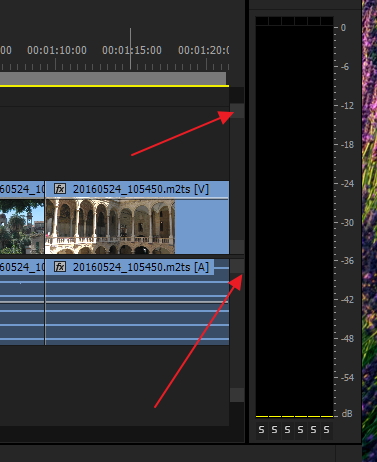
Task: Click the top handle of the audio track scrollbar
Action: coord(237,266)
